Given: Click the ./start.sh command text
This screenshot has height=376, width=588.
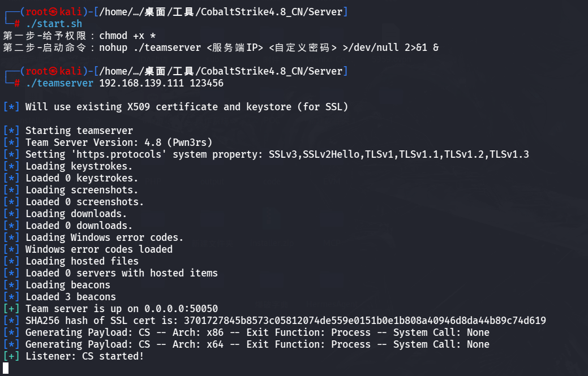Looking at the screenshot, I should pyautogui.click(x=54, y=24).
